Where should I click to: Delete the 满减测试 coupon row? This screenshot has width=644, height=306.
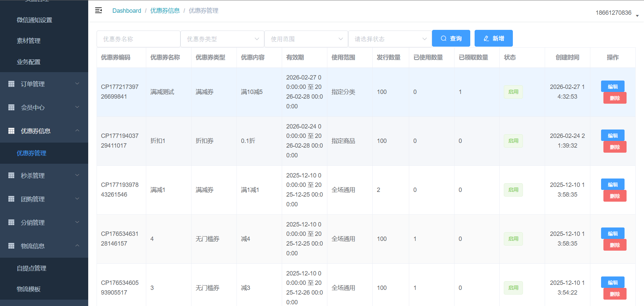click(614, 98)
